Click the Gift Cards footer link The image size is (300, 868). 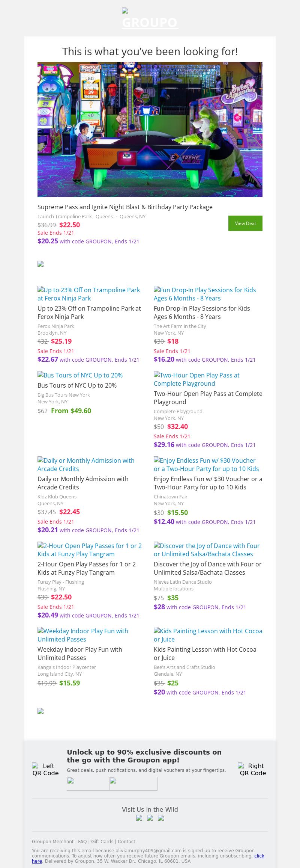(x=102, y=842)
